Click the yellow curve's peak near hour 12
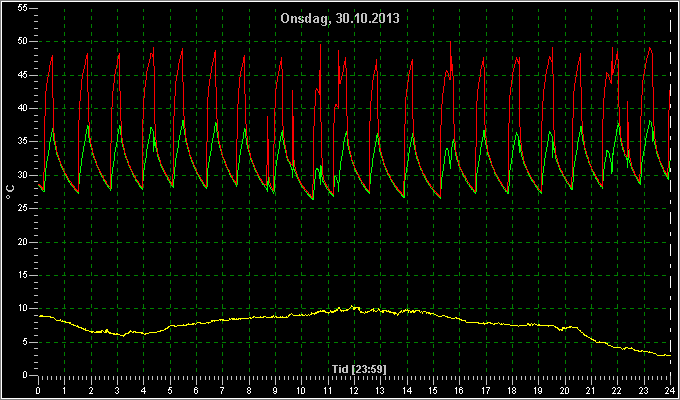680x400 pixels. [x=353, y=306]
